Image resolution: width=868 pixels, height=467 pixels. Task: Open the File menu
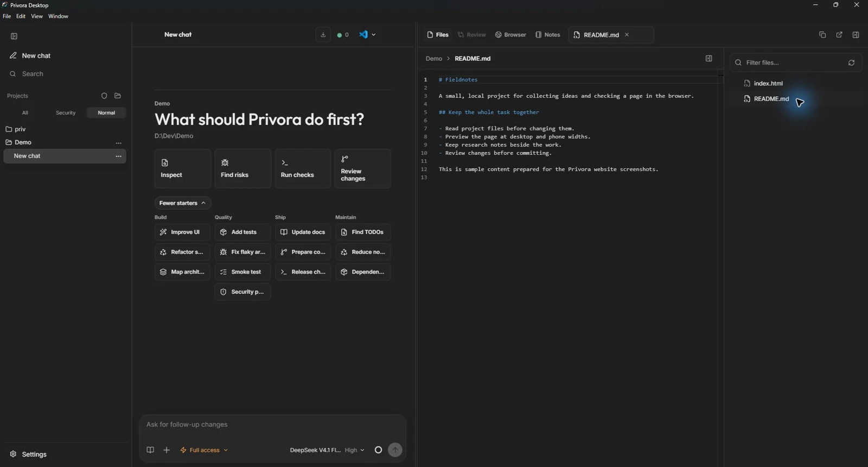[x=7, y=16]
